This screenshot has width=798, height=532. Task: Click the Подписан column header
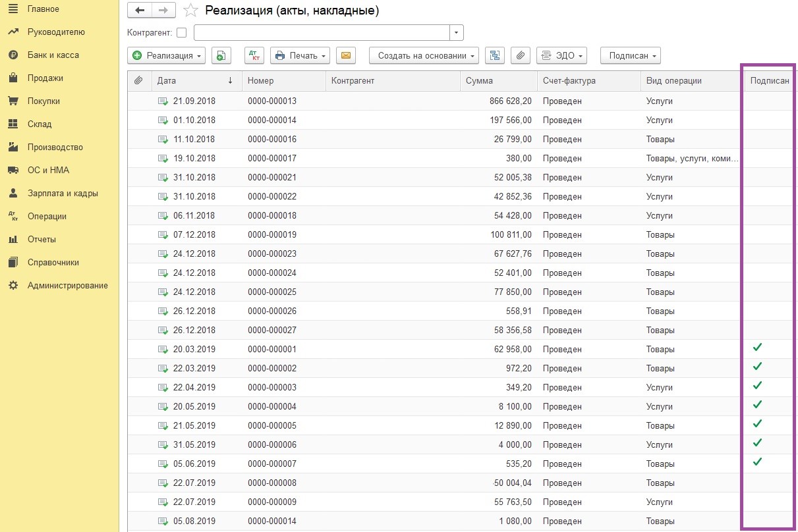(x=769, y=81)
